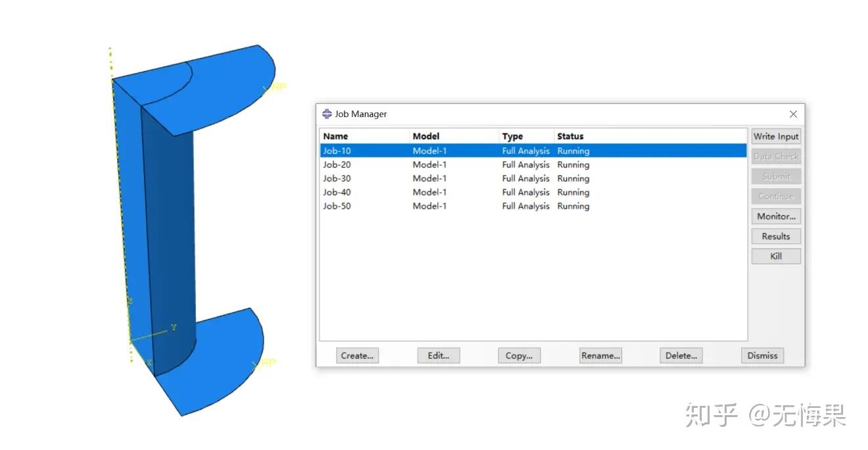Image resolution: width=868 pixels, height=450 pixels.
Task: Click Full Analysis cell of Job-20
Action: (x=525, y=164)
